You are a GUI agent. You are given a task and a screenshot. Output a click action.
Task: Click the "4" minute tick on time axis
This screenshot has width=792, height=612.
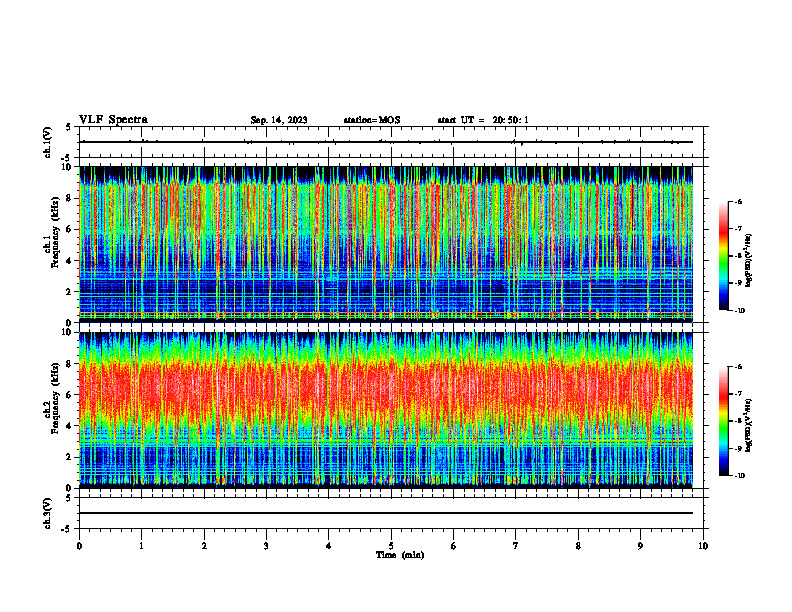tap(329, 546)
